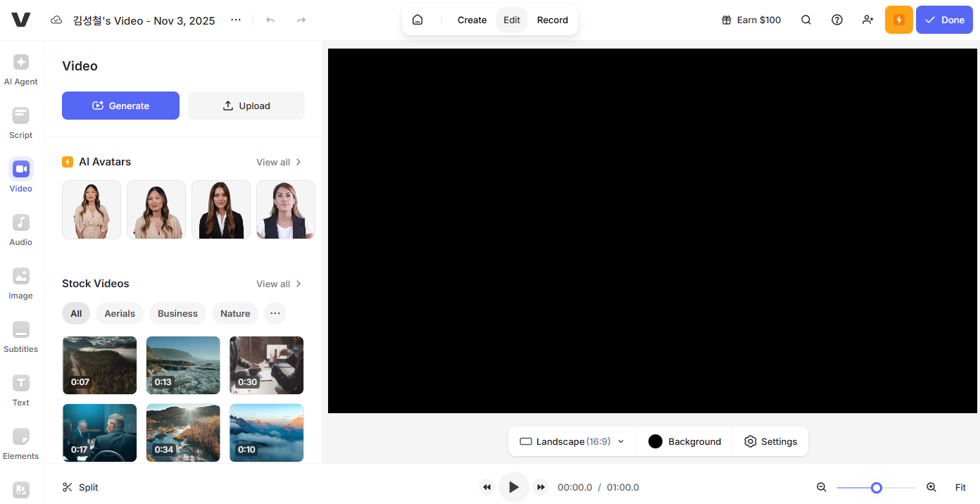Click the Generate button

point(120,106)
